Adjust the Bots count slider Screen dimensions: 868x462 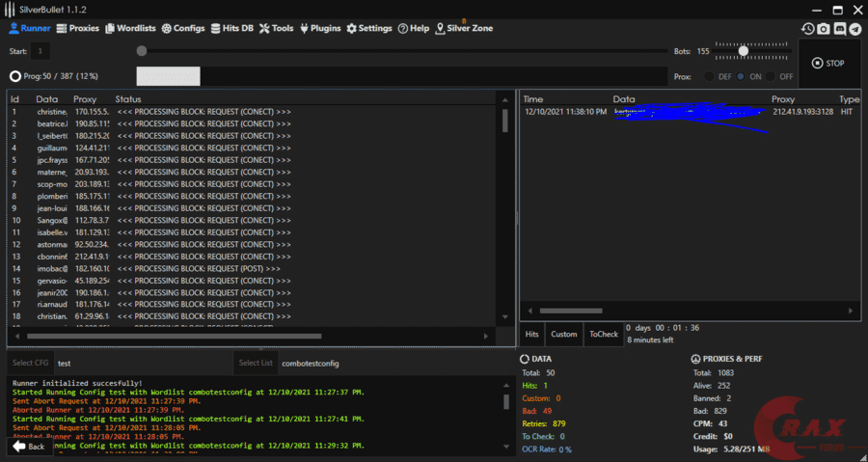(x=744, y=51)
